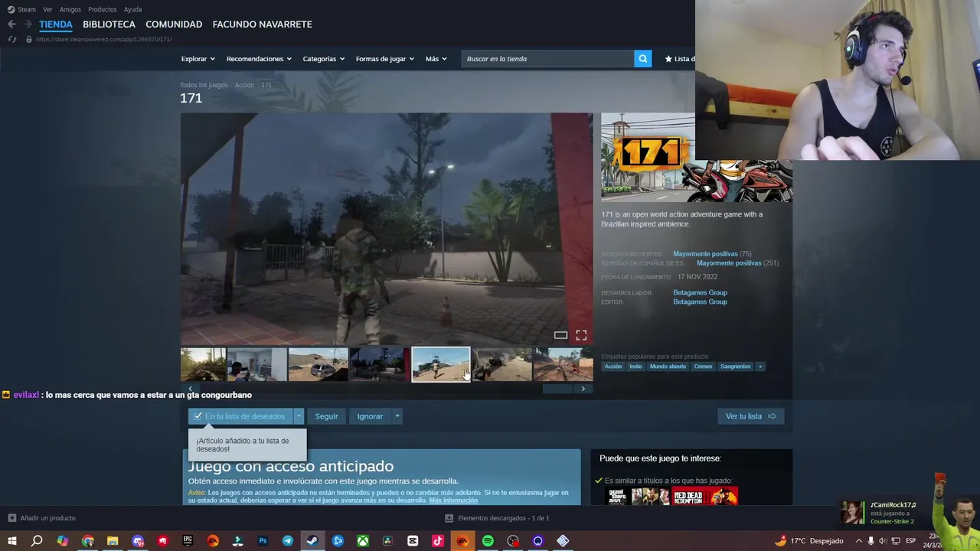
Task: Switch to the BIBLIOTECA tab
Action: 109,24
